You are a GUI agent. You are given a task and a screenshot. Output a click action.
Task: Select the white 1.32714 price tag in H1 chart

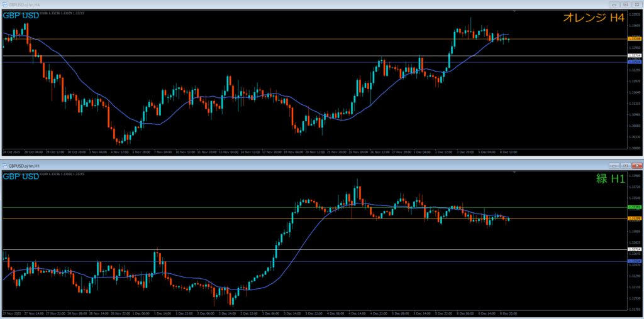pos(634,249)
